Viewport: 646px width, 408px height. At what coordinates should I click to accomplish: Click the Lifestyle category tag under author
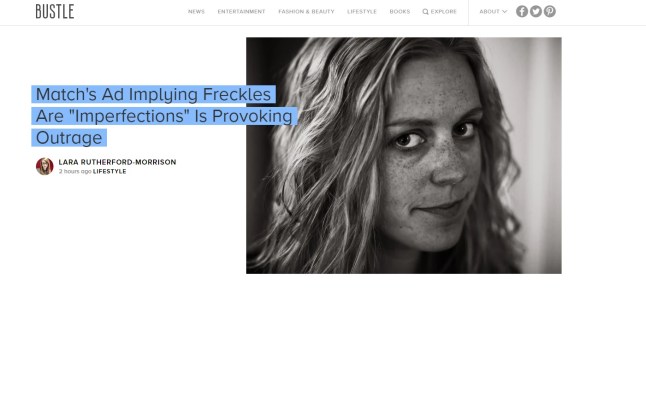pyautogui.click(x=110, y=171)
